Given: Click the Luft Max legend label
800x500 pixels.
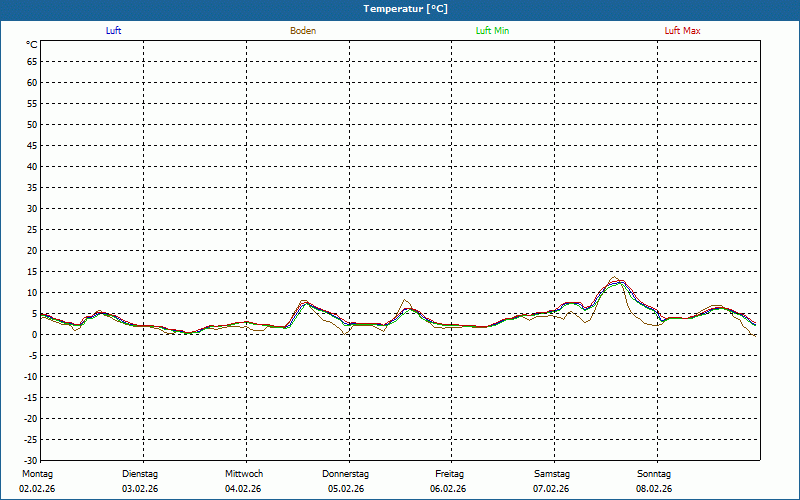Looking at the screenshot, I should [683, 31].
